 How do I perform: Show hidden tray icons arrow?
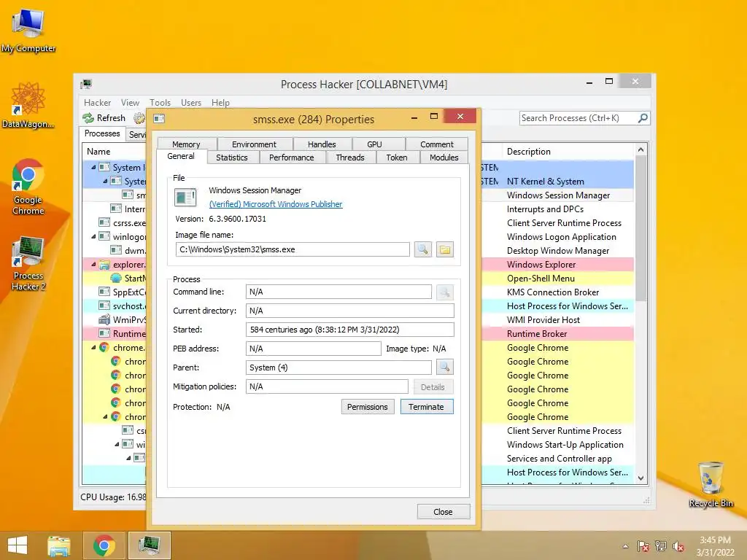click(625, 547)
